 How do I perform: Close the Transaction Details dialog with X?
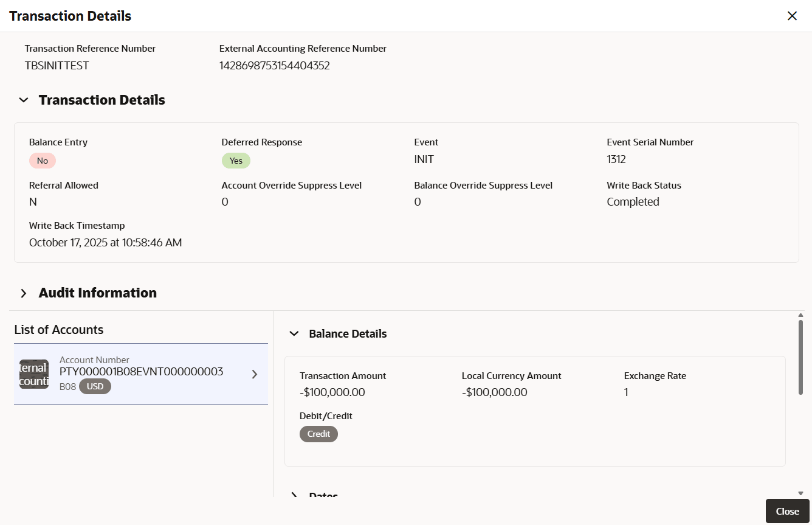(792, 16)
